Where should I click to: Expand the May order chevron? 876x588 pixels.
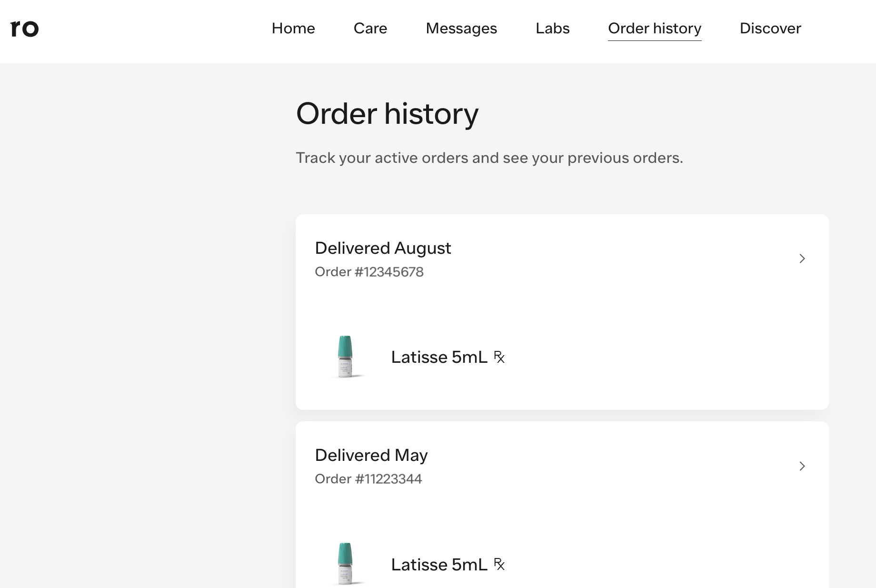click(x=802, y=466)
